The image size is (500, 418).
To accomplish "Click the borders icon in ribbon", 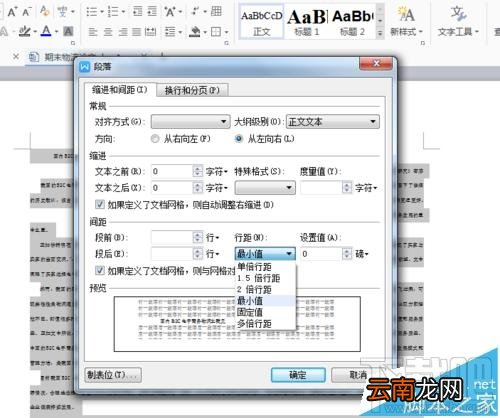I will [216, 32].
